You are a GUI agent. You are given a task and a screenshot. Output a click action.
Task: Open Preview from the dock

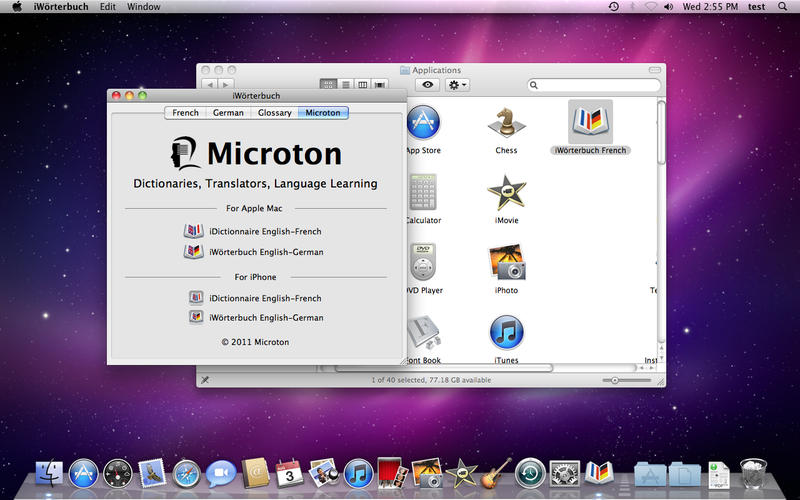[324, 472]
